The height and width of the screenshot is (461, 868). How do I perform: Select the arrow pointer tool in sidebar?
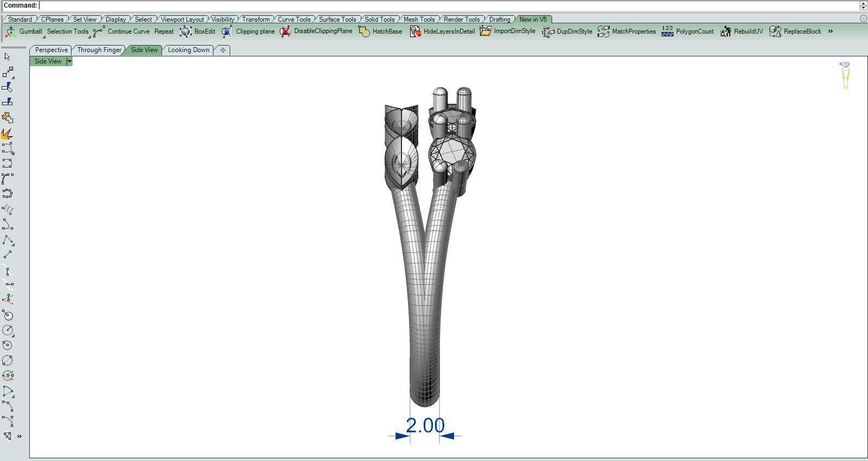pos(8,56)
